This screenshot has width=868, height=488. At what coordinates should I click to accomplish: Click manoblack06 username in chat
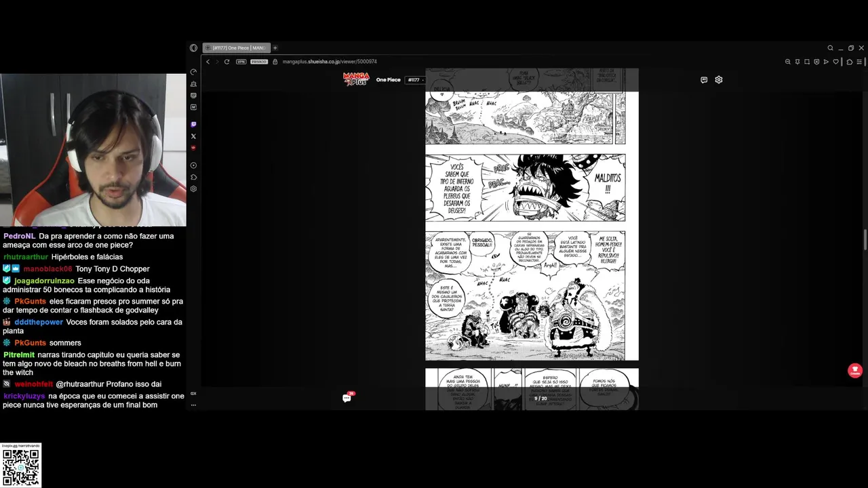point(47,269)
